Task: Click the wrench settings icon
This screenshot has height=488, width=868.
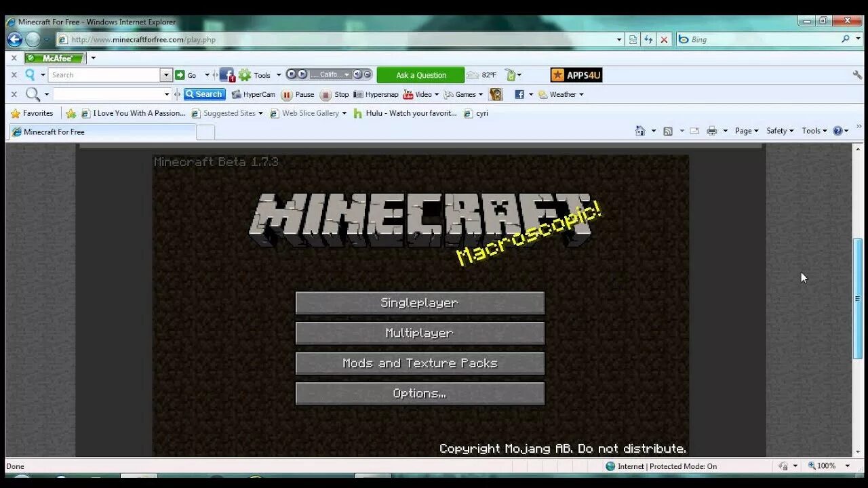Action: 857,75
